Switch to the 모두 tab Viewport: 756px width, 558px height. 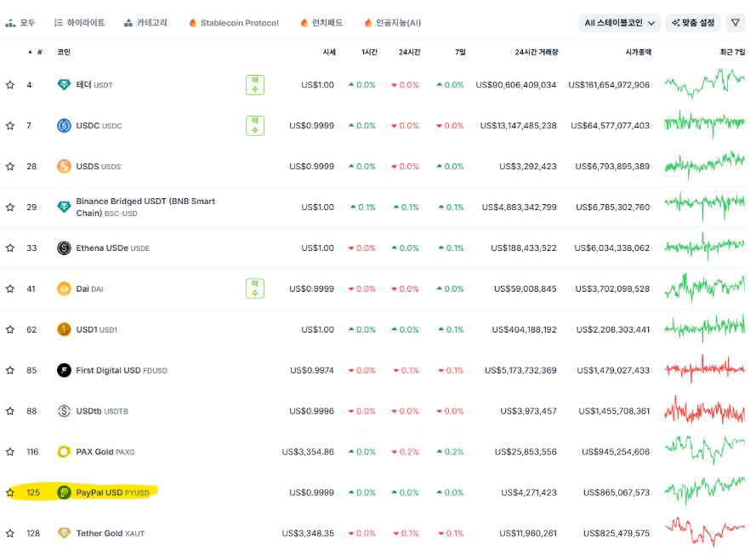[20, 23]
